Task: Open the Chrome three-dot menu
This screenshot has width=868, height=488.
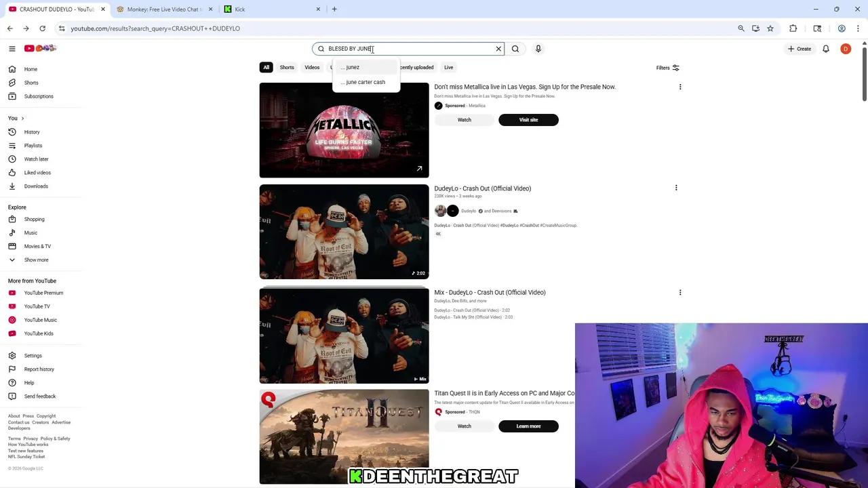Action: point(859,28)
